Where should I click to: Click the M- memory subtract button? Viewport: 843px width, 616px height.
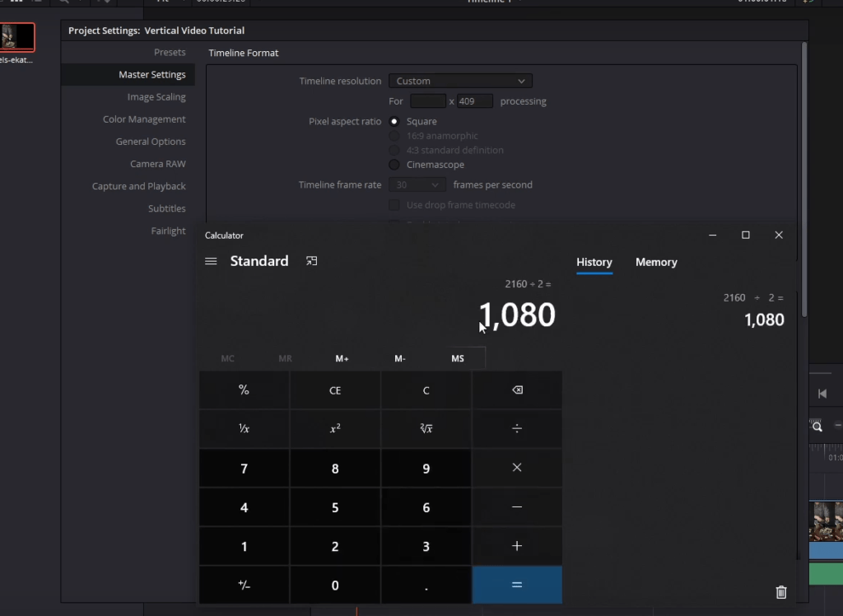tap(400, 358)
